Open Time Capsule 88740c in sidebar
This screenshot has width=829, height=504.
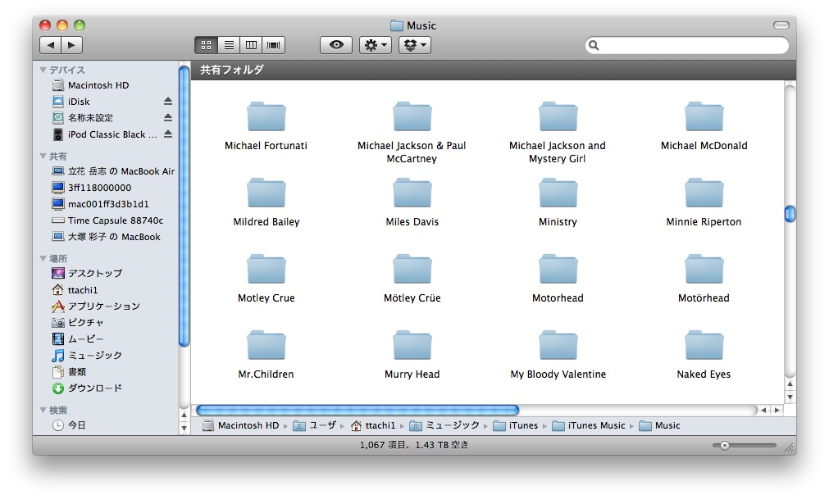coord(115,220)
